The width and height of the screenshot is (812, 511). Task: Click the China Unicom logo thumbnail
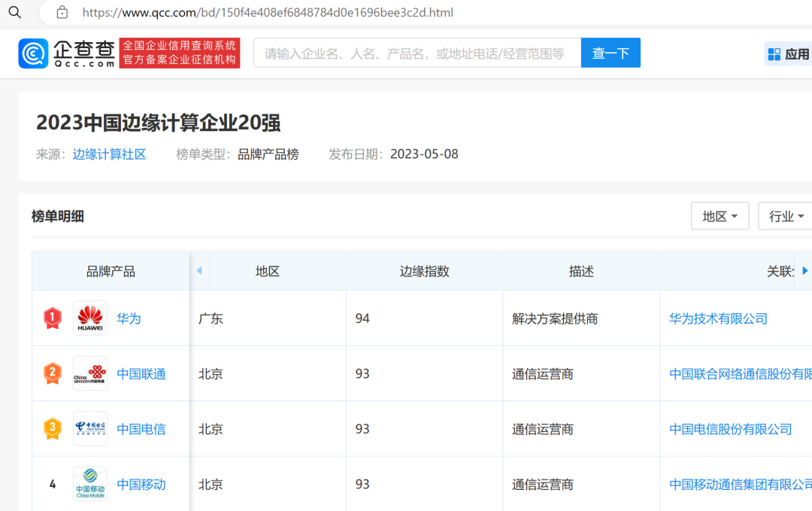point(90,373)
